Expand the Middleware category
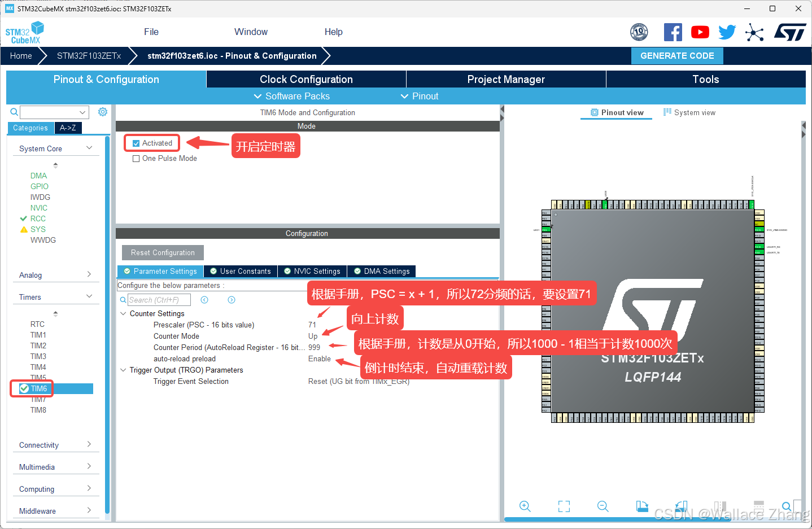This screenshot has height=529, width=812. (x=89, y=510)
